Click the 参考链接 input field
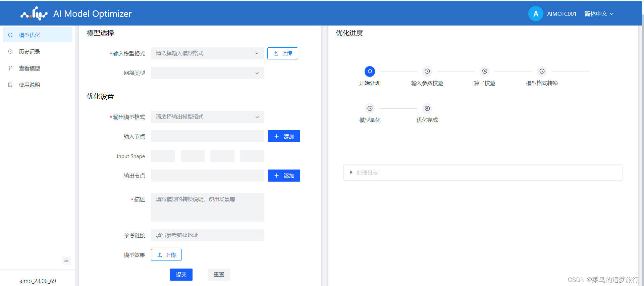 pyautogui.click(x=208, y=235)
